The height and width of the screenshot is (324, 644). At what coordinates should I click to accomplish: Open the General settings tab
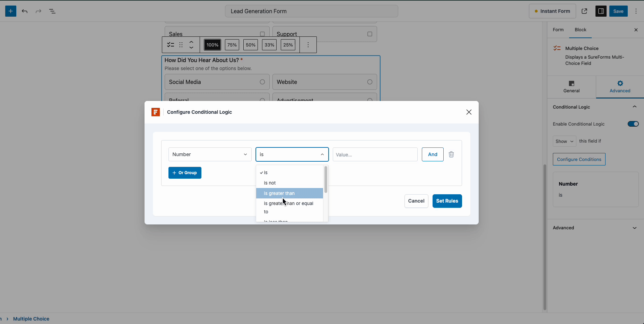[x=571, y=87]
